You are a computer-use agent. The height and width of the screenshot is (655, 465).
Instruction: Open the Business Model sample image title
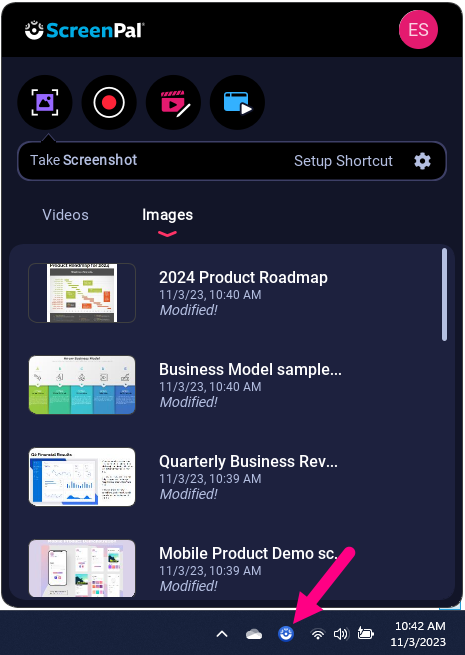[250, 369]
